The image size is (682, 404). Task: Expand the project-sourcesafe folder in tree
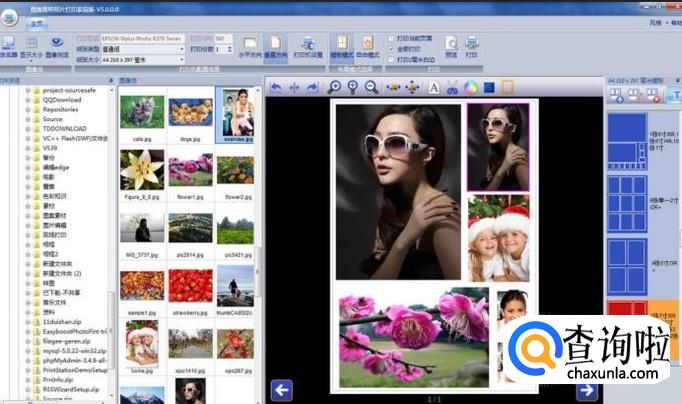coord(26,90)
